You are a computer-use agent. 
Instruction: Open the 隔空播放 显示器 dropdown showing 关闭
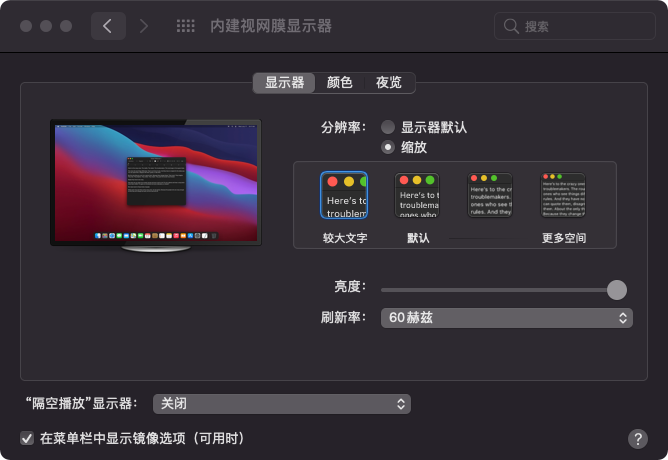282,404
